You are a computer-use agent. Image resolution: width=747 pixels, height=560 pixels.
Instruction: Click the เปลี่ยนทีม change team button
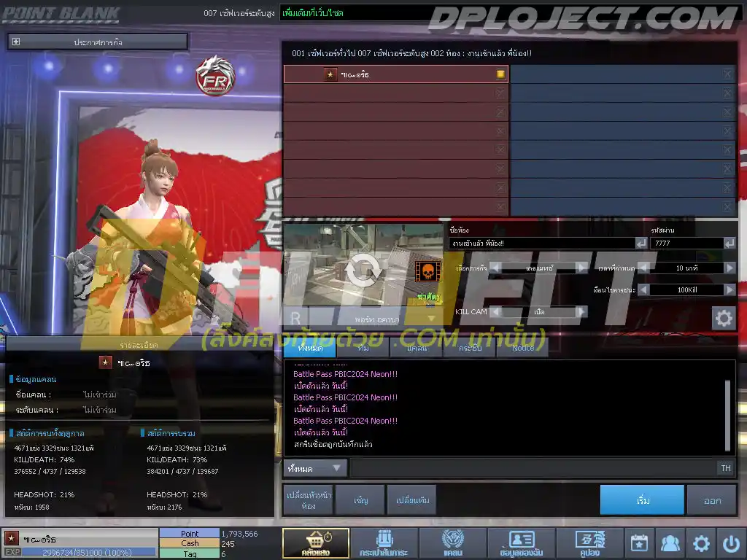click(412, 500)
